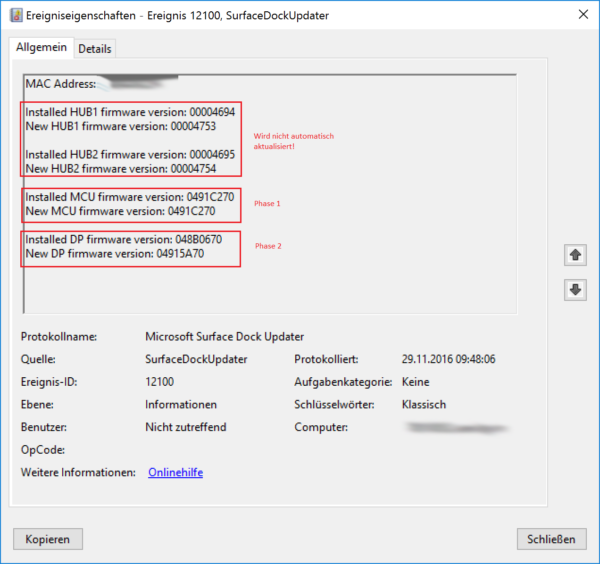The height and width of the screenshot is (564, 600).
Task: Click the 'Ebene:' label
Action: 37,404
